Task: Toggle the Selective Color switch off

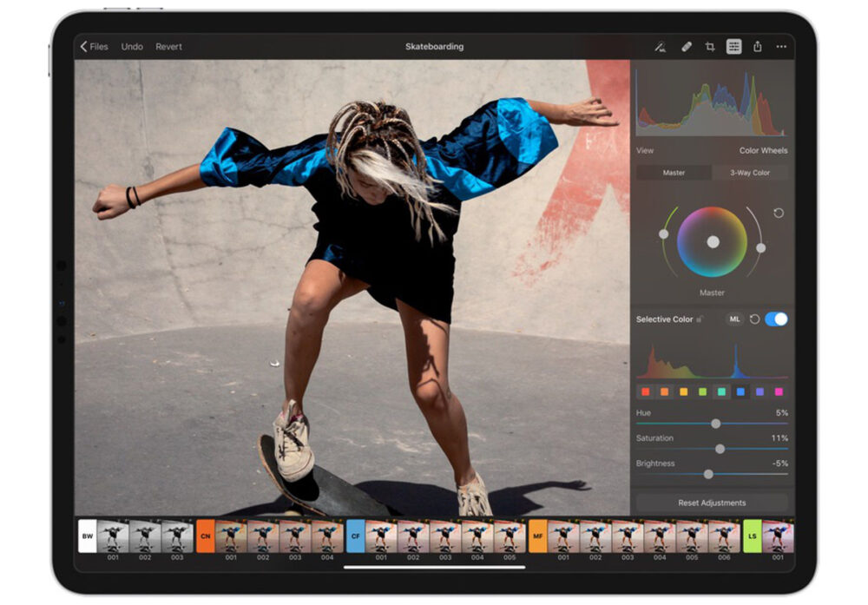Action: 777,319
